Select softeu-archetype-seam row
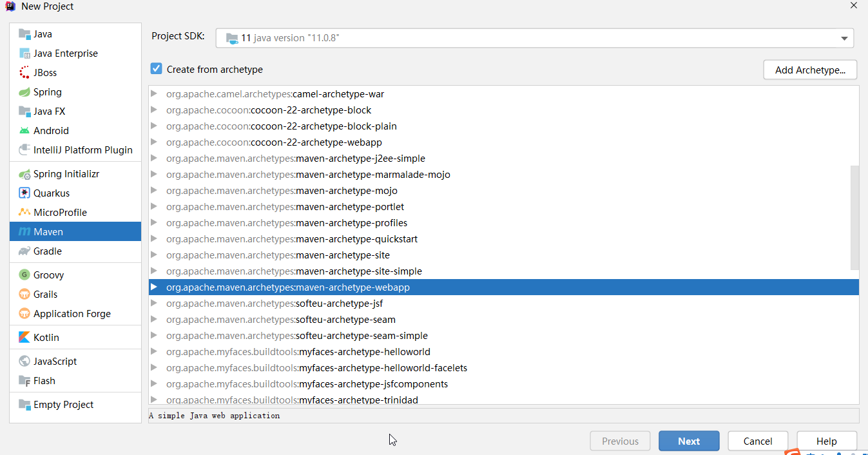868x455 pixels. [x=504, y=320]
